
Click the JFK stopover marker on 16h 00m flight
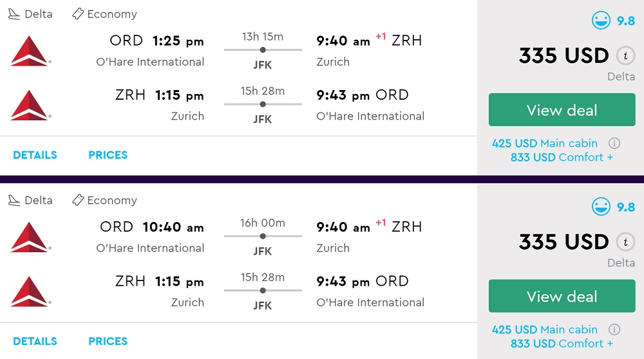pos(263,236)
